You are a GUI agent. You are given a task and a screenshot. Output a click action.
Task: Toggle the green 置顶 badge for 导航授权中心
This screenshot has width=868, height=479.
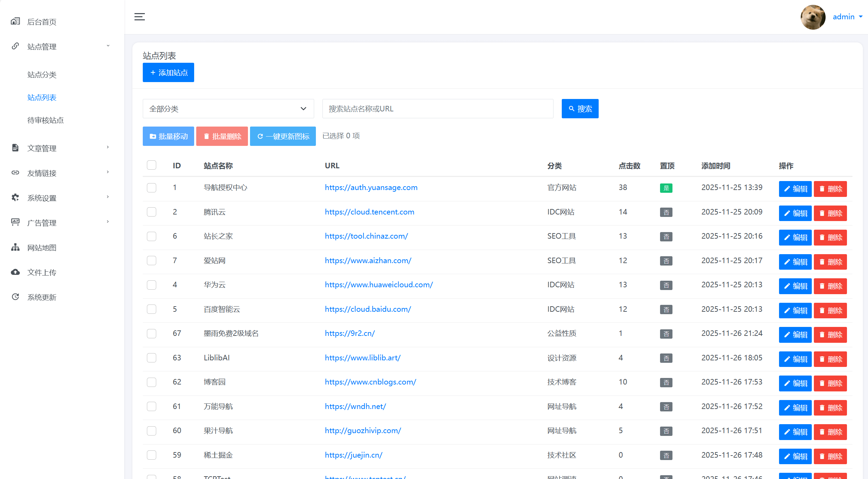(666, 188)
